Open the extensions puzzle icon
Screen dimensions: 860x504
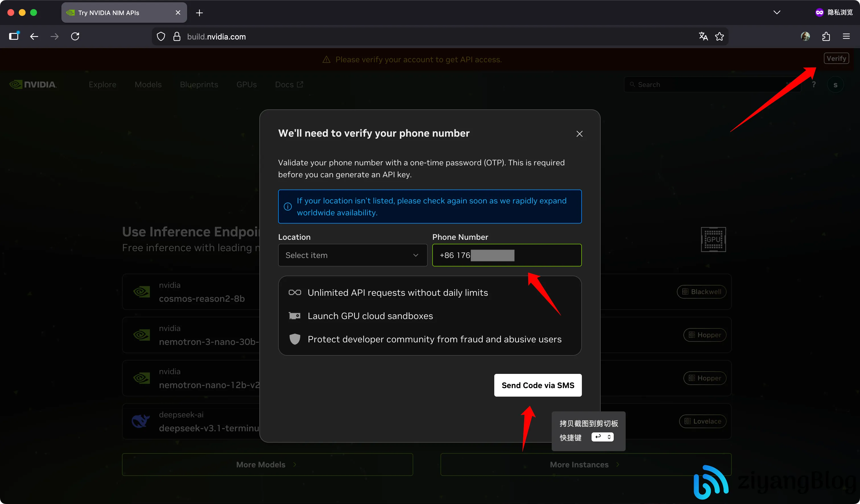[x=826, y=36]
